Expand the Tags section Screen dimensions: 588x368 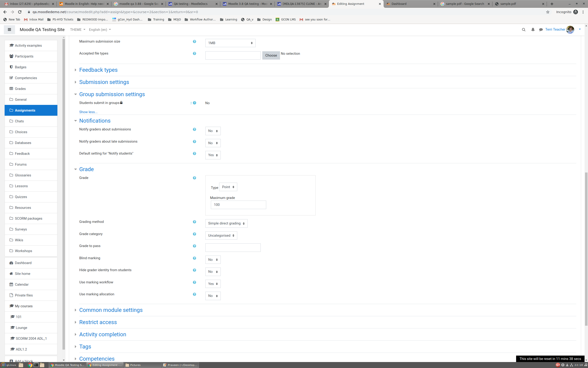85,347
